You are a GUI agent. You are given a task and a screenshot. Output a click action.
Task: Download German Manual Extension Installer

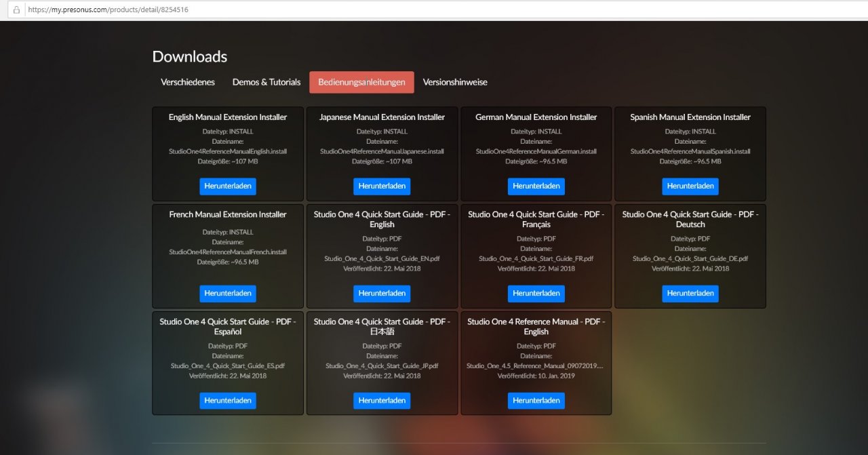(536, 186)
